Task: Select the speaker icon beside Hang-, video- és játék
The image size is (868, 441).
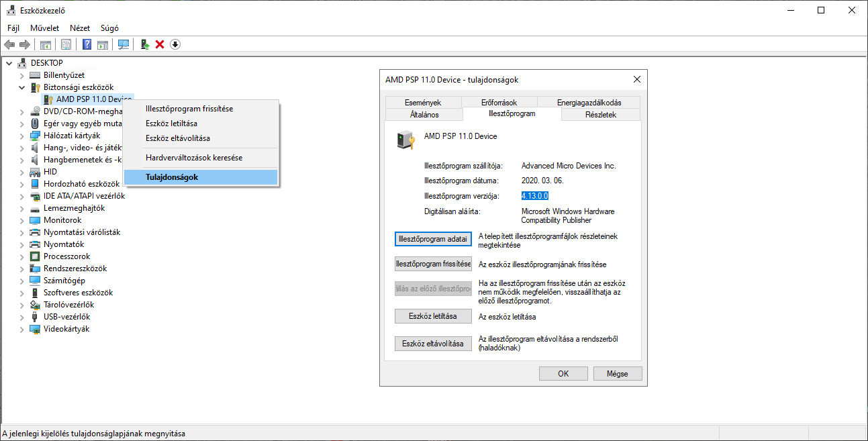Action: (35, 148)
